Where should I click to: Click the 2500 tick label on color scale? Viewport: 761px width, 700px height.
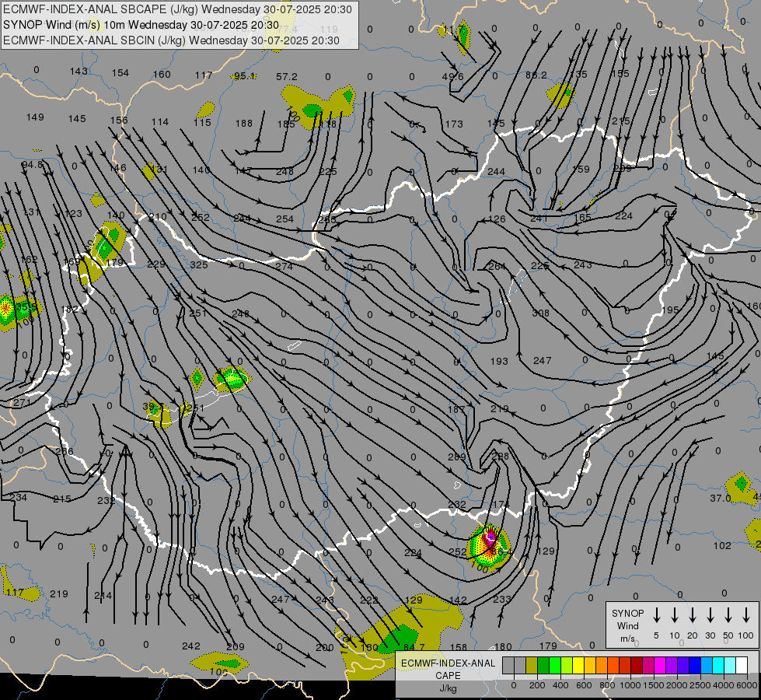point(700,685)
